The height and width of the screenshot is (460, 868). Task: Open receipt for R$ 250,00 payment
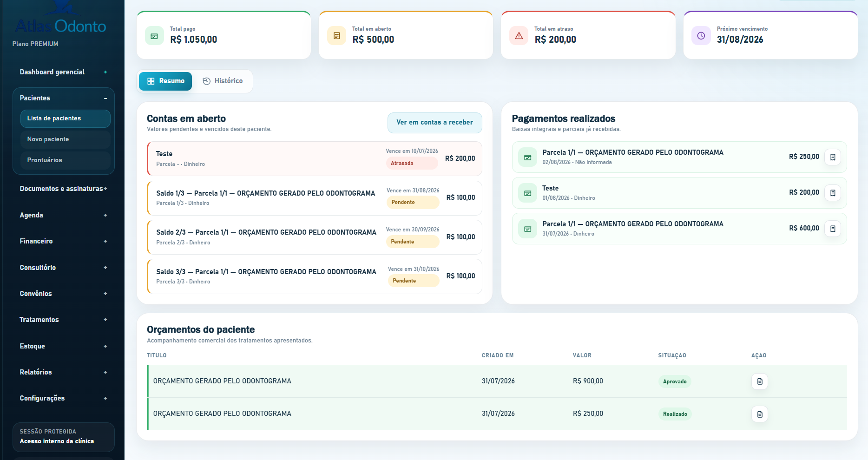pos(833,157)
